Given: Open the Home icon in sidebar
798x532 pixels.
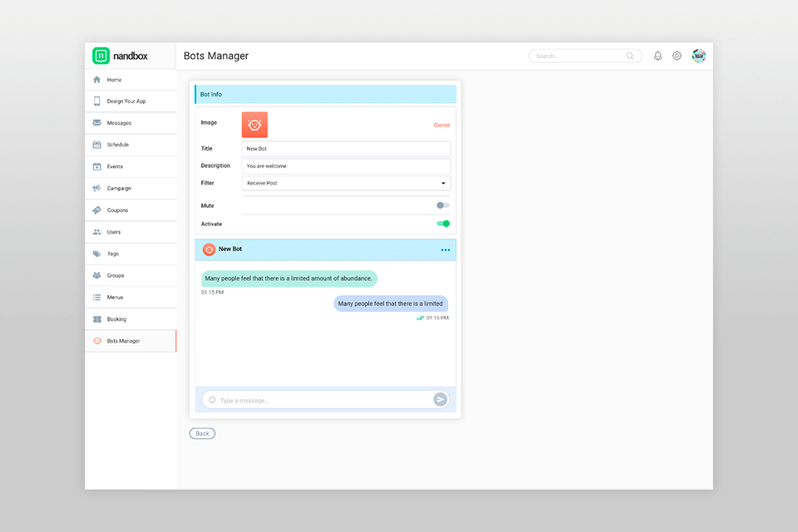Looking at the screenshot, I should click(x=96, y=80).
